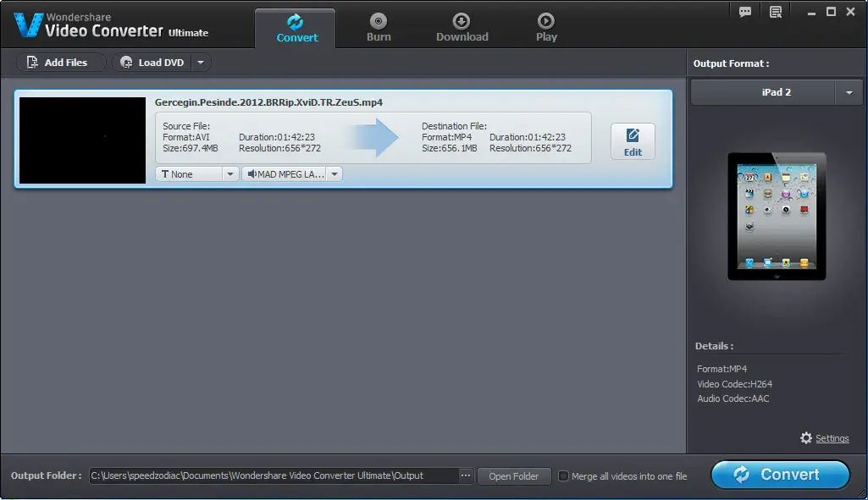Click the output folder path field

[x=274, y=475]
